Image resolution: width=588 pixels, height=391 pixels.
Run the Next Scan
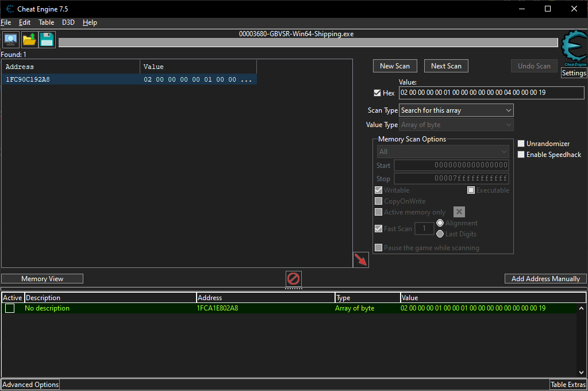coord(446,66)
